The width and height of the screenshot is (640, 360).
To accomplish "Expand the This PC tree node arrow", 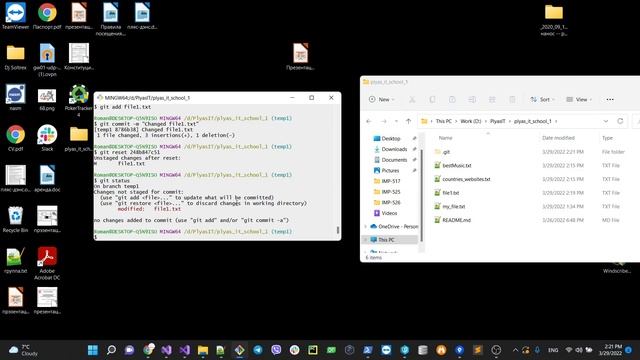I will [x=365, y=240].
